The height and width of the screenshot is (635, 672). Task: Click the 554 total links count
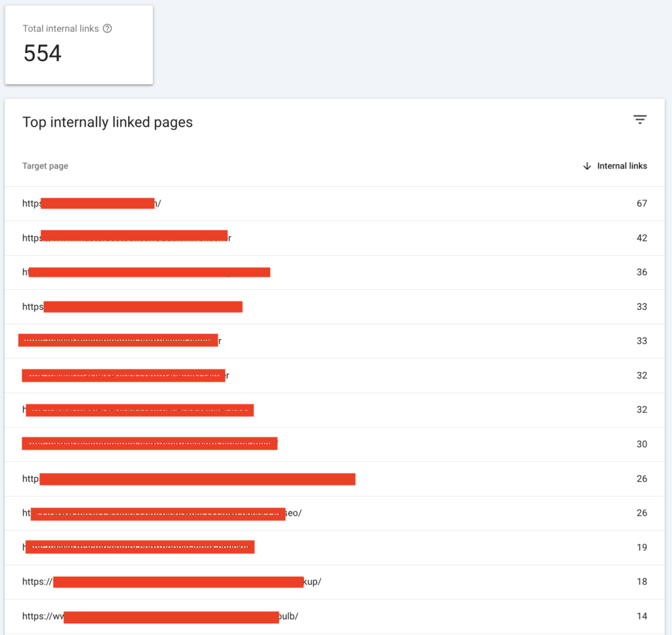tap(42, 53)
